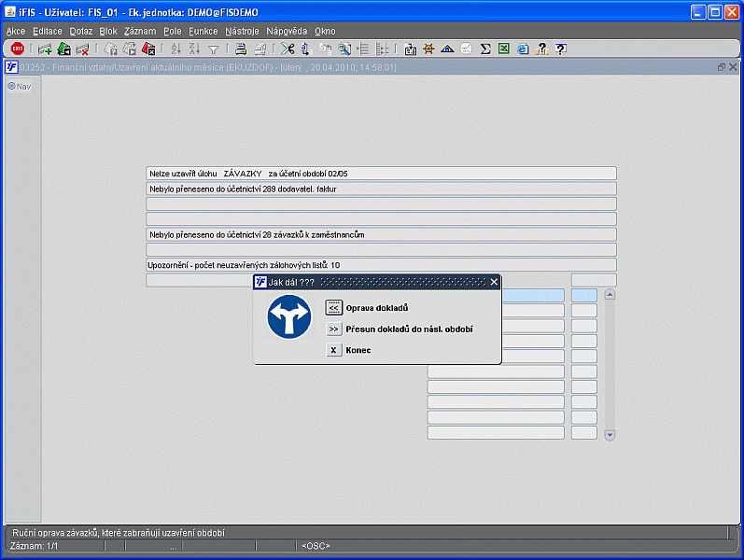The width and height of the screenshot is (744, 560).
Task: Choose the << Oprava dokladů button
Action: pos(333,308)
